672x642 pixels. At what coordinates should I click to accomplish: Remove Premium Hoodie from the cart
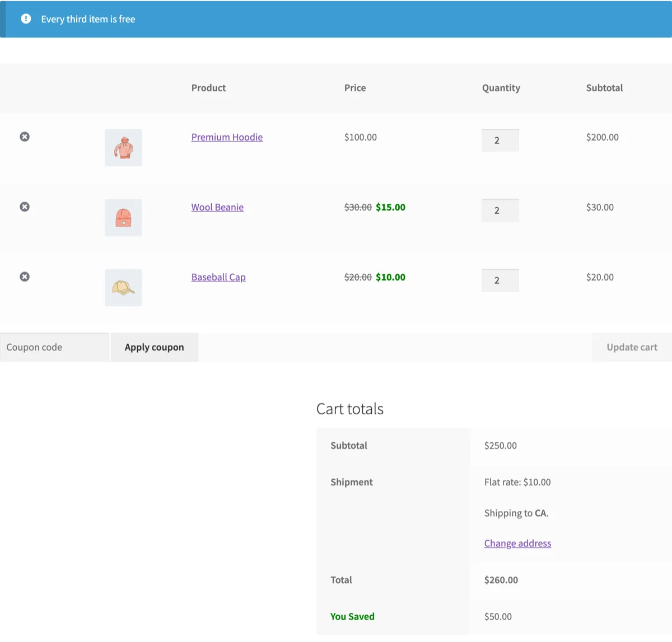[25, 137]
